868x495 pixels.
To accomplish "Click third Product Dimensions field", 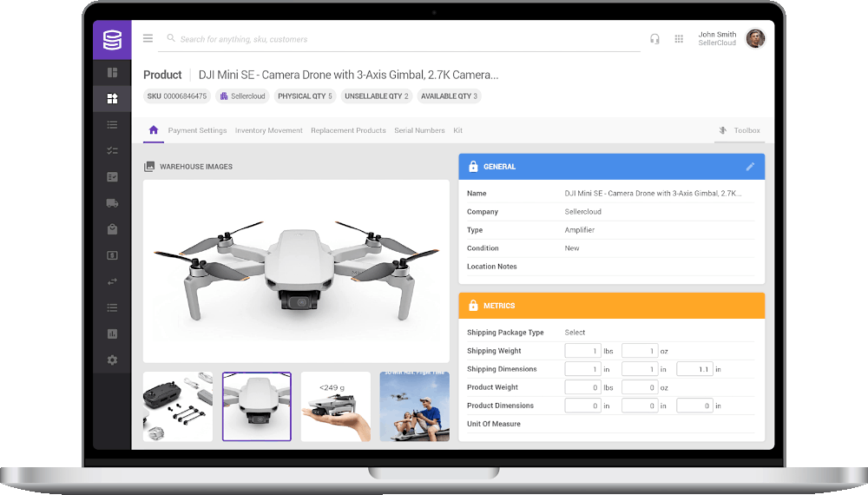I will 694,406.
